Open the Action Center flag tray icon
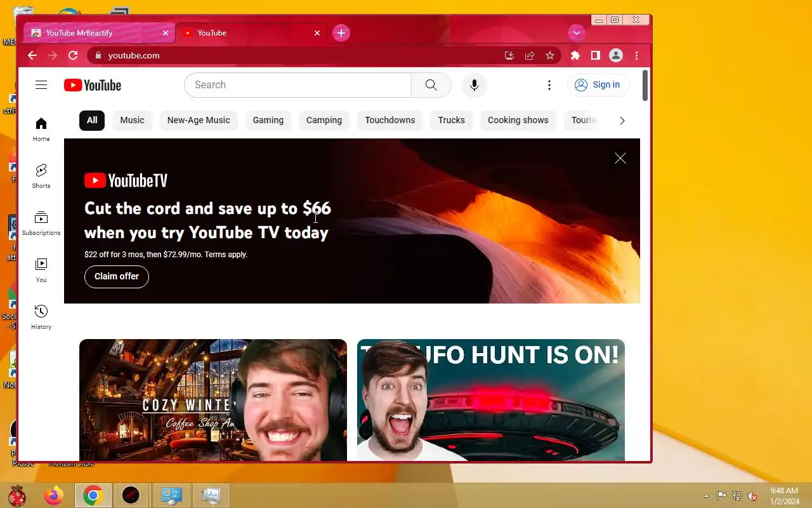Image resolution: width=812 pixels, height=508 pixels. coord(722,496)
